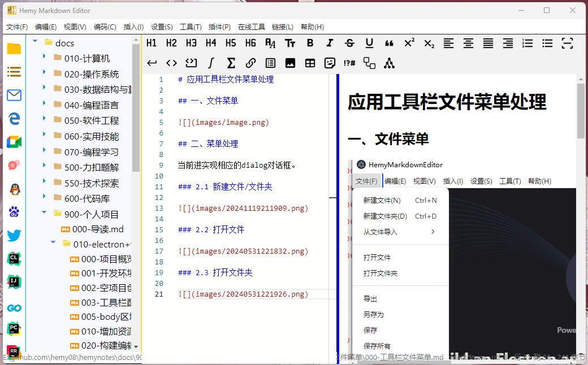Screen dimensions: 588x365
Task: Insert an image via toolbar
Action: click(290, 63)
